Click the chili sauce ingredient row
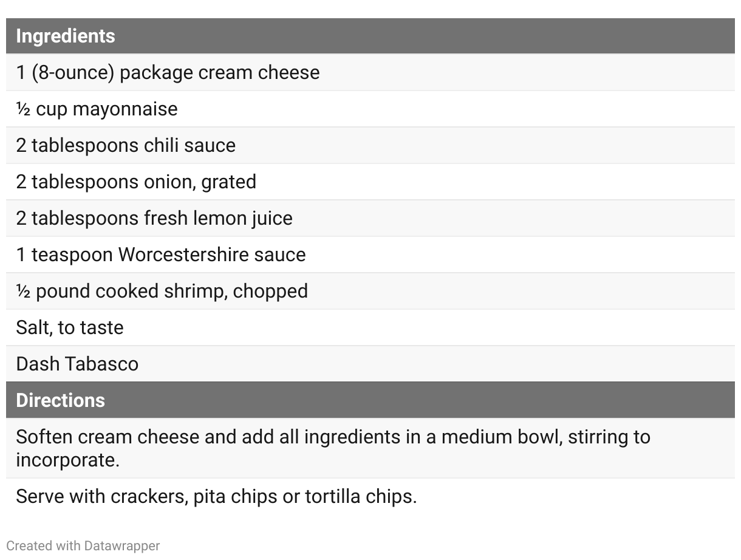 (x=126, y=145)
